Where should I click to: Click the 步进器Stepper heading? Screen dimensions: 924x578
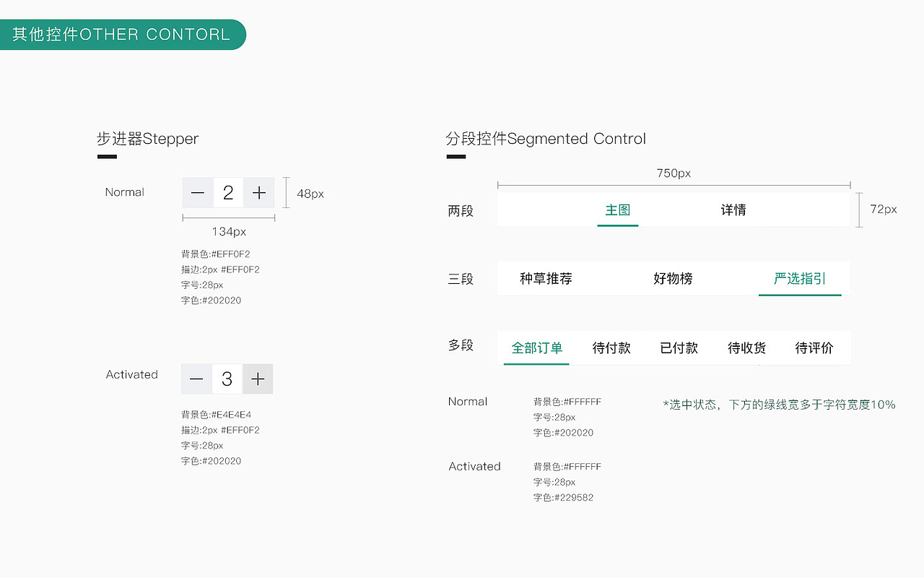[x=147, y=139]
